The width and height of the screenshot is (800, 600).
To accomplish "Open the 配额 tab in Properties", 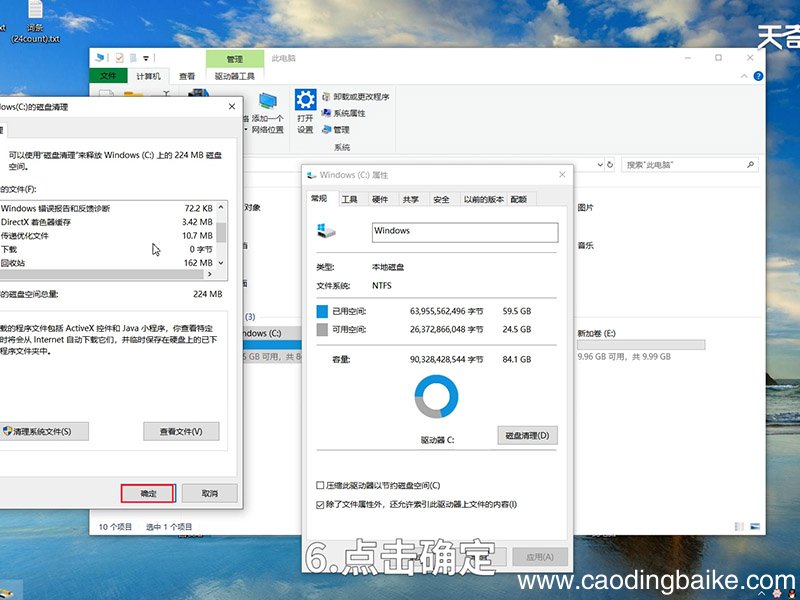I will pos(519,199).
